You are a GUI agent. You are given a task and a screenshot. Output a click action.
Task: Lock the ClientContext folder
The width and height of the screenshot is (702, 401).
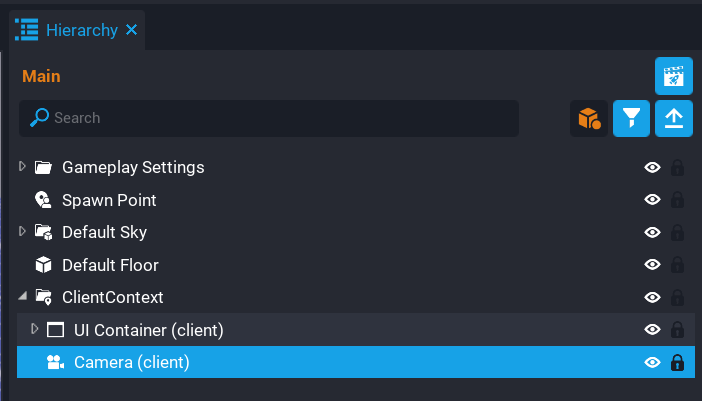[677, 298]
